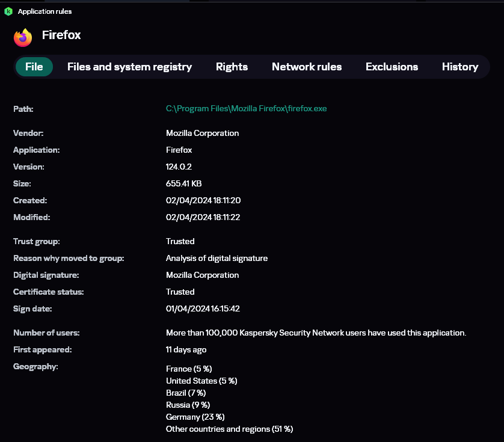Click the Trusted value beside Certificate status

pos(180,292)
